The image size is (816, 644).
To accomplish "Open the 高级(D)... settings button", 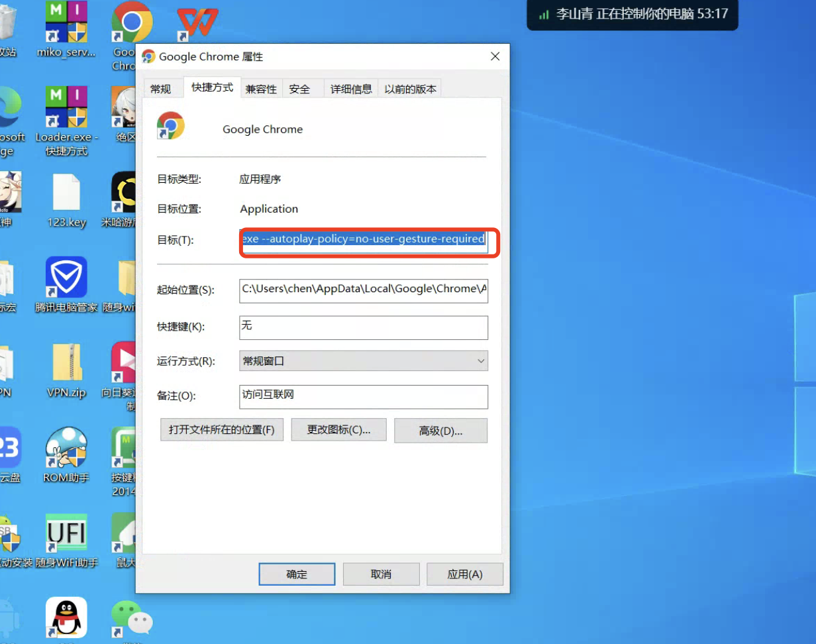I will [441, 431].
